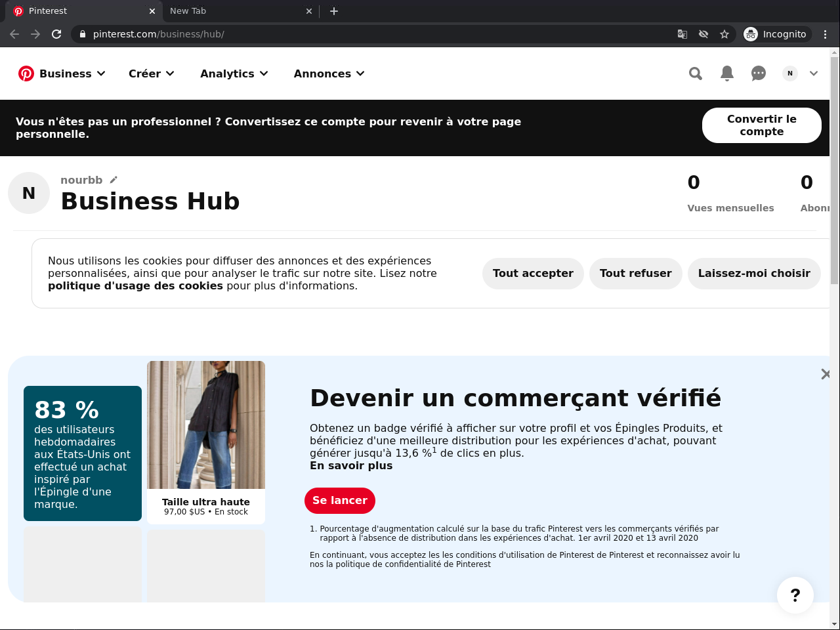Click the Pinterest logo icon
The height and width of the screenshot is (630, 840).
pyautogui.click(x=26, y=73)
